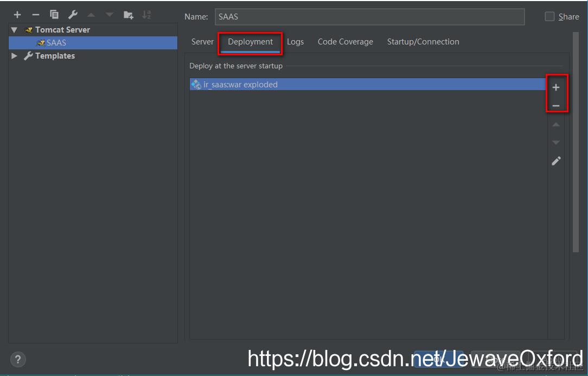The image size is (588, 376).
Task: Collapse the Tomcat Server tree node
Action: click(14, 30)
